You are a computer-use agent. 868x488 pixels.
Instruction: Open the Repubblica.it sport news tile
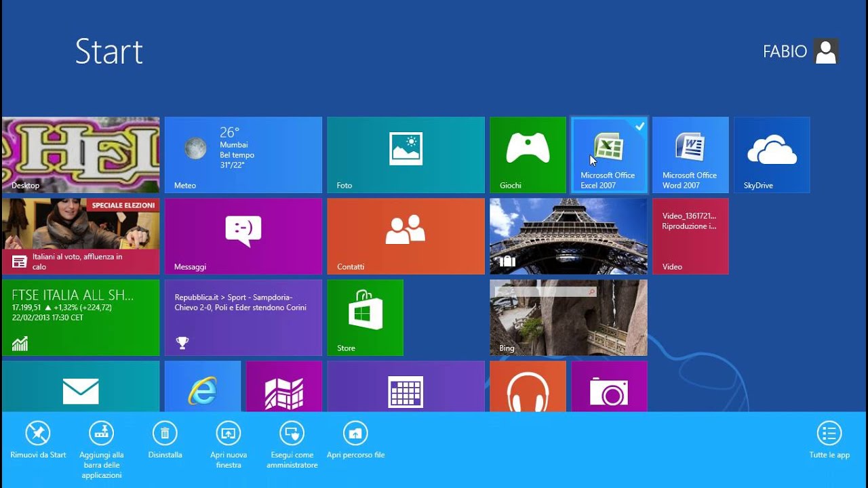click(x=243, y=318)
